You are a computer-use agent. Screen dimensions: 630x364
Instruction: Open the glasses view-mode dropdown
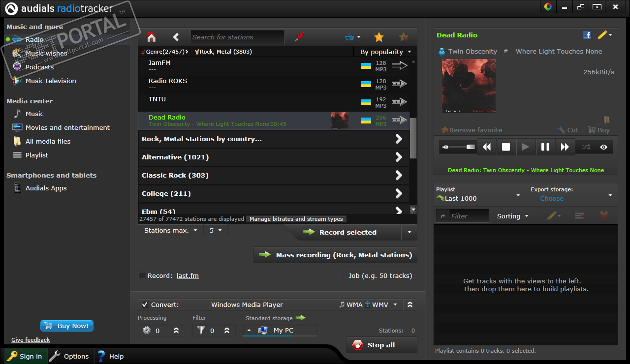[x=352, y=37]
